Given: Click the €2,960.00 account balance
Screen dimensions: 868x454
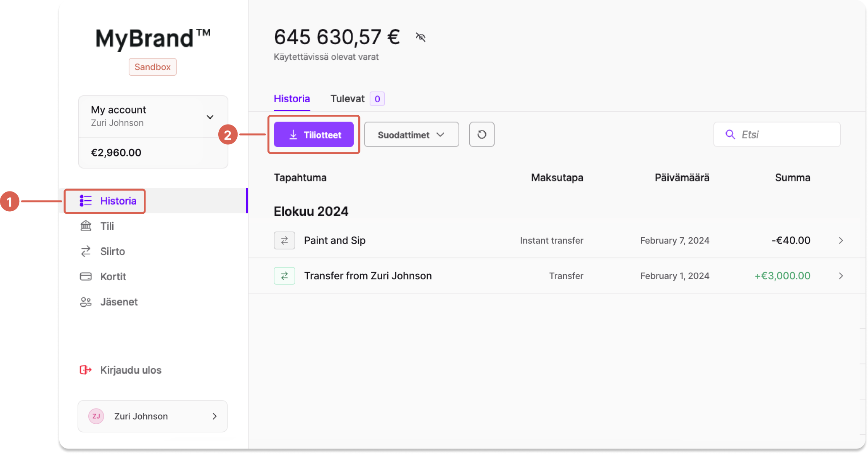Looking at the screenshot, I should (x=116, y=153).
